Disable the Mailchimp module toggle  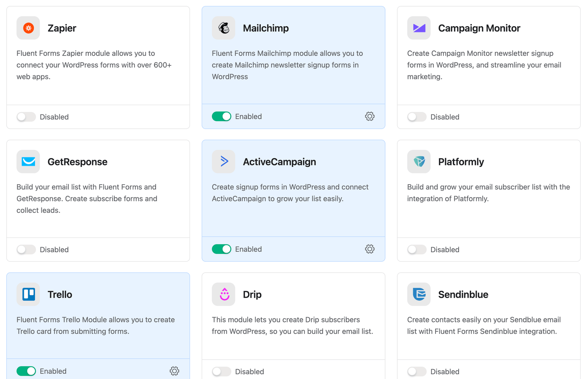point(222,117)
